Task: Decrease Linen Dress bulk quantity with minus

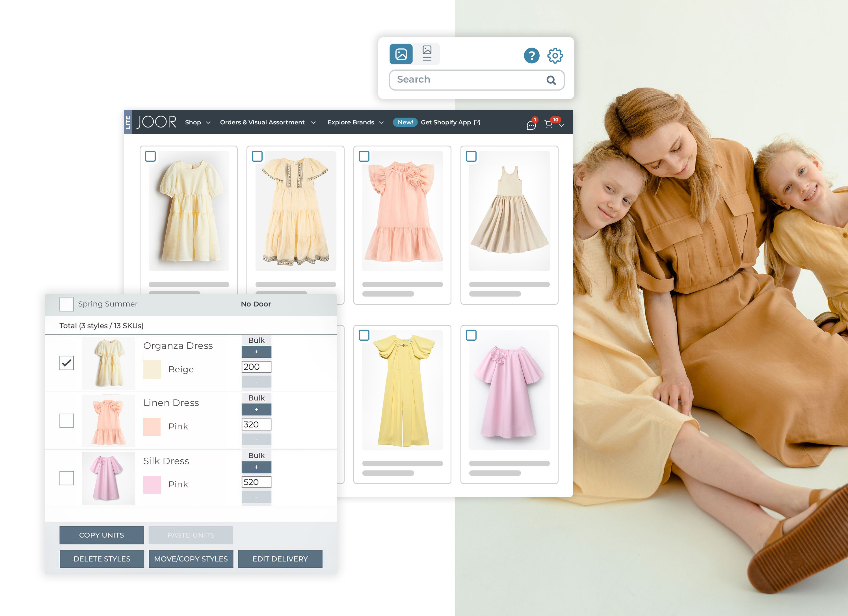Action: [256, 440]
